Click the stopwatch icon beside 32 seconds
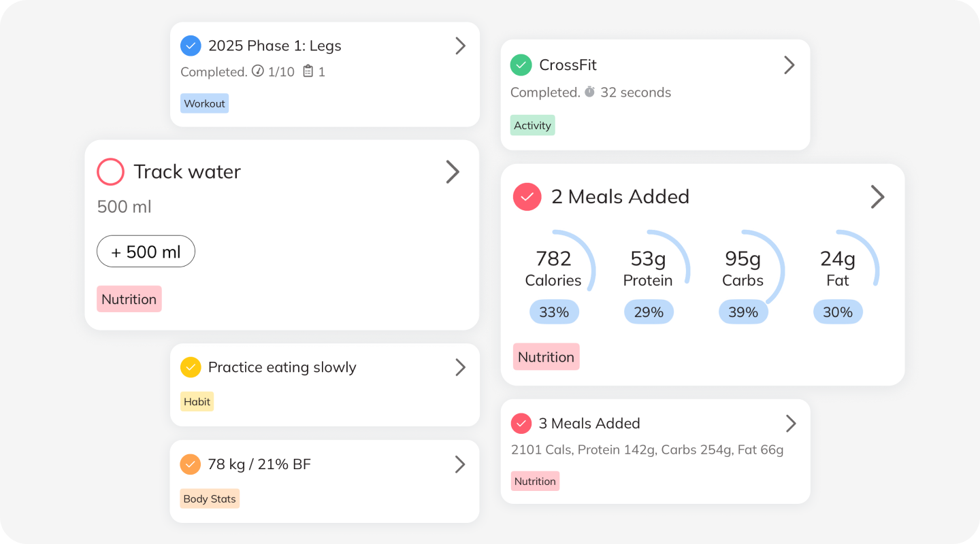Viewport: 980px width, 544px height. 589,92
